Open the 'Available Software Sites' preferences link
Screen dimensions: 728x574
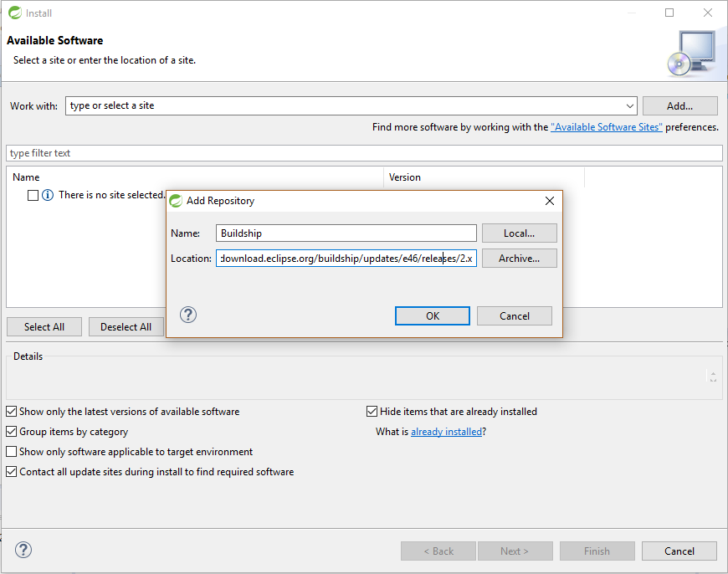point(607,127)
